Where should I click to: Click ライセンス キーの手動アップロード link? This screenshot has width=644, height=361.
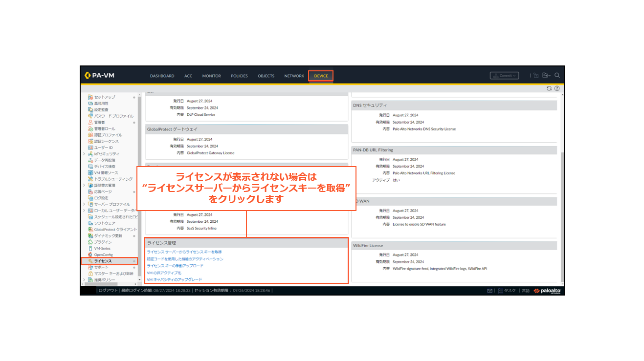pyautogui.click(x=175, y=266)
